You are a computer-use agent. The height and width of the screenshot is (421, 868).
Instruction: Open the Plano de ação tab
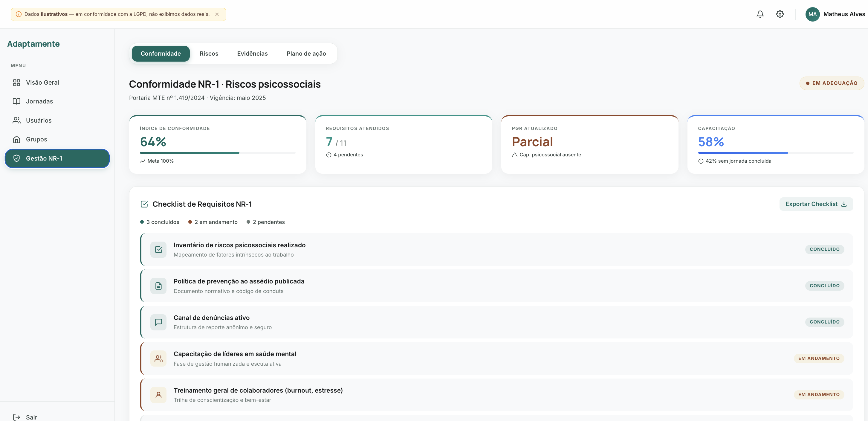pos(306,54)
